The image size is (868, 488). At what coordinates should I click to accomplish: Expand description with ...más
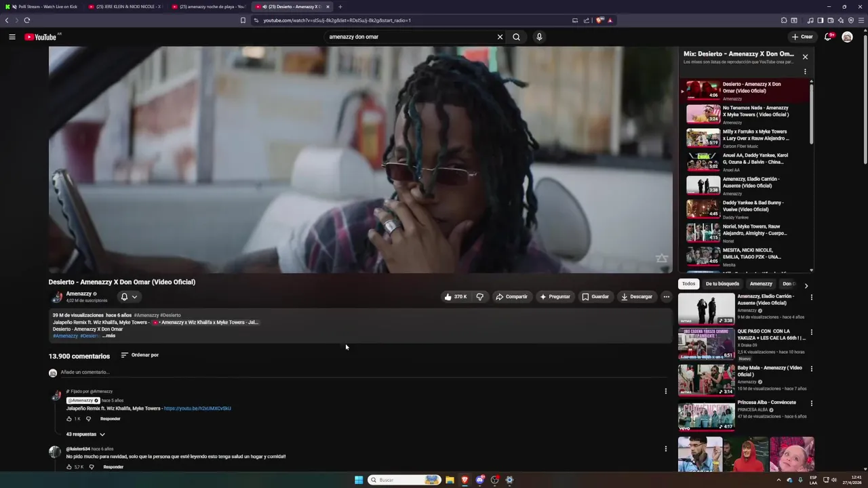[x=108, y=335]
